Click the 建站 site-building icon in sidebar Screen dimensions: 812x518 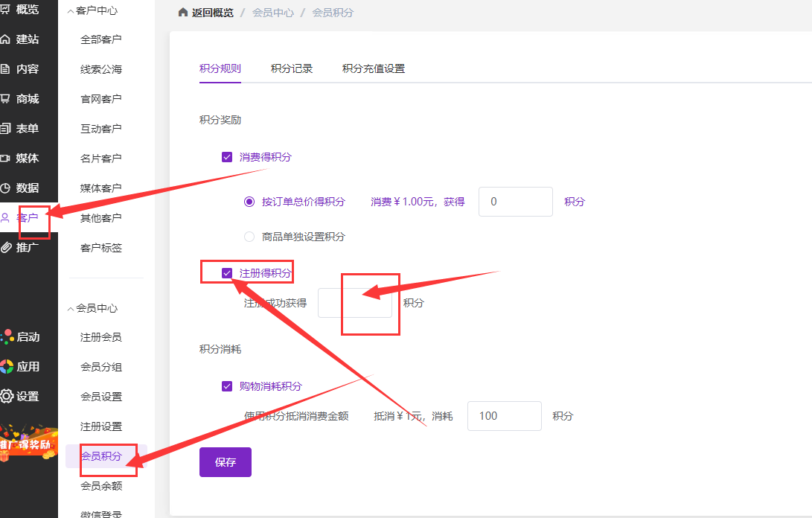click(x=6, y=39)
